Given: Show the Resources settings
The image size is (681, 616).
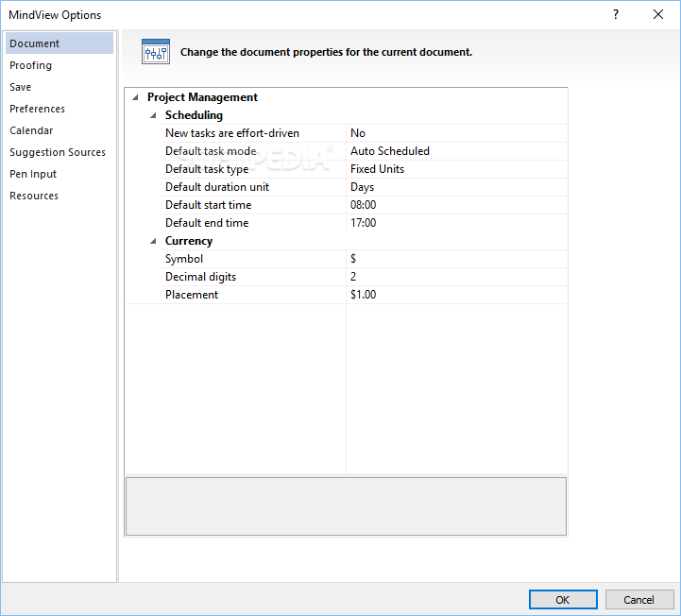Looking at the screenshot, I should coord(60,196).
